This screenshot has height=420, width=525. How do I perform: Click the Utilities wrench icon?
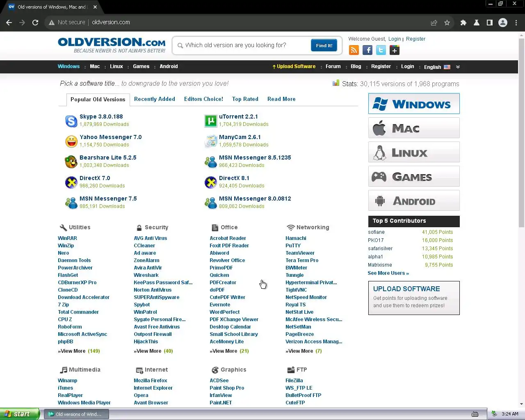coord(63,228)
